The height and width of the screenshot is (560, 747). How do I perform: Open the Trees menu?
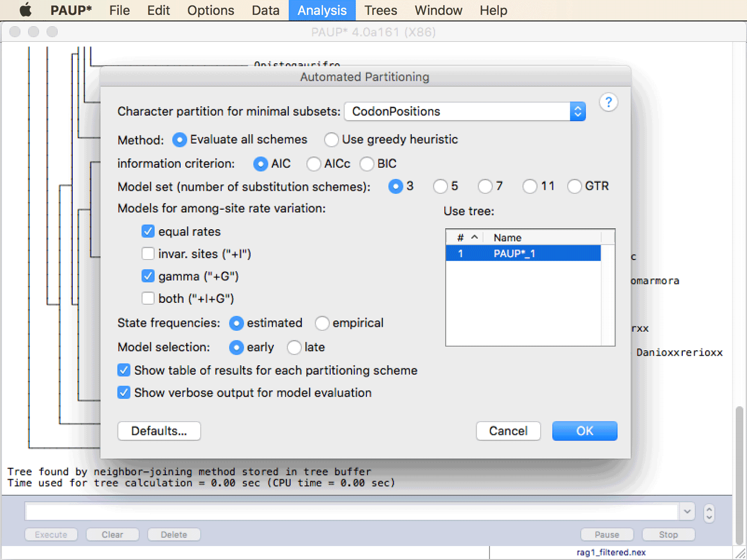coord(380,10)
